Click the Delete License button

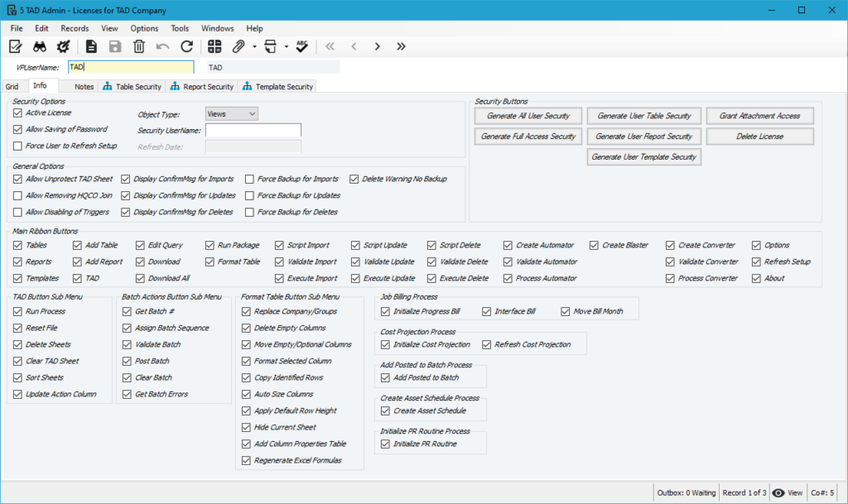[x=760, y=136]
